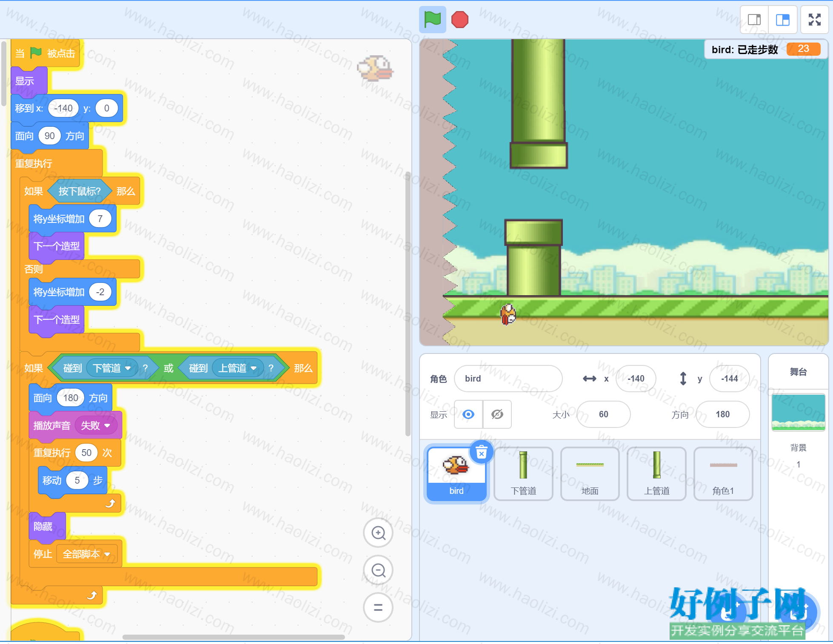Screen dimensions: 833x644
Task: Open the 全部脚本 stop dropdown
Action: 86,554
